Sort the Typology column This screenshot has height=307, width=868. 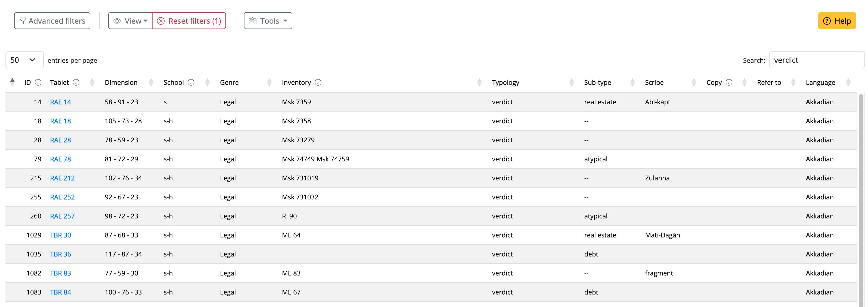572,83
